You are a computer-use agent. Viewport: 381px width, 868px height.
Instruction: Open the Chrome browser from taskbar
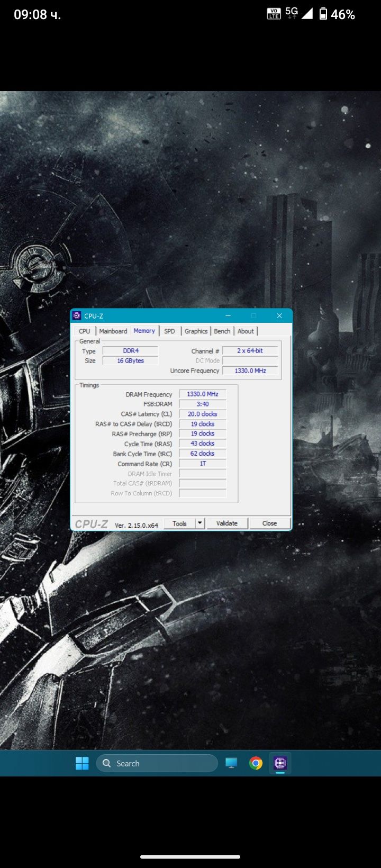(256, 763)
